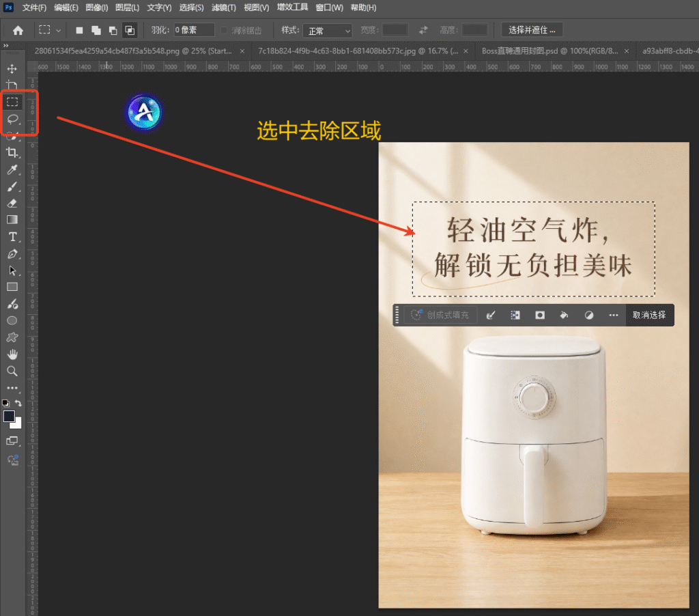Choose Add to selection mode

tap(96, 30)
